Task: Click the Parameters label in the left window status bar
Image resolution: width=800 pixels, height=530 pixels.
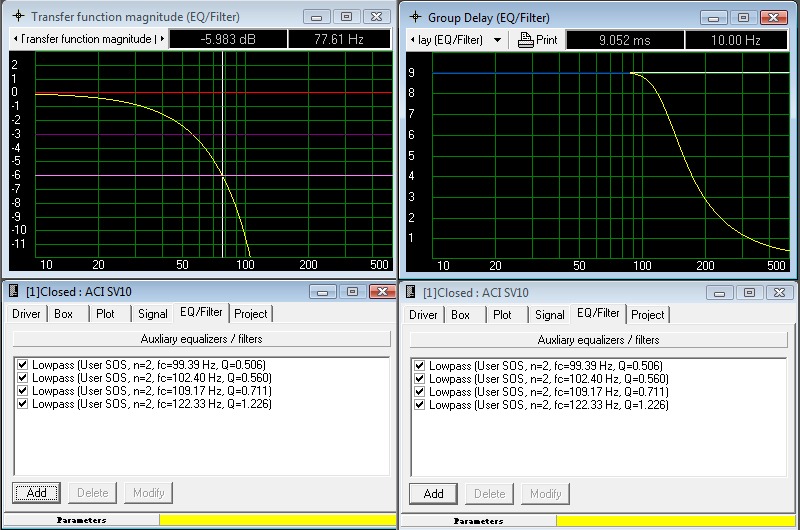Action: pyautogui.click(x=82, y=520)
